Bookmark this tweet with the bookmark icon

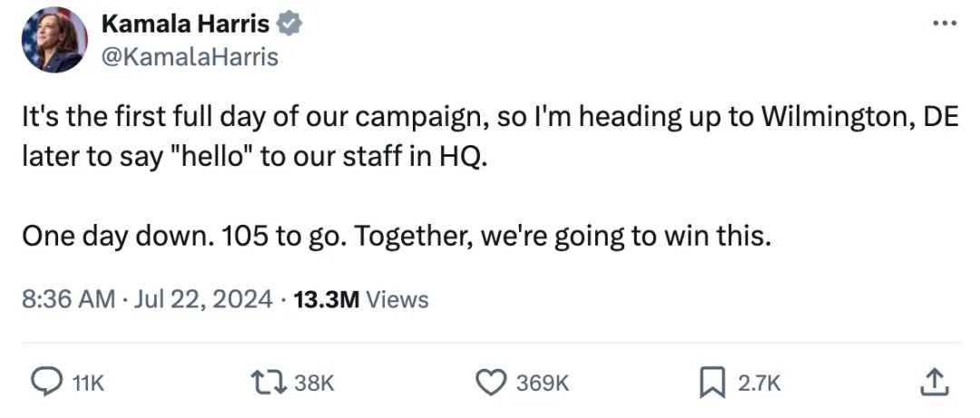[x=711, y=384]
